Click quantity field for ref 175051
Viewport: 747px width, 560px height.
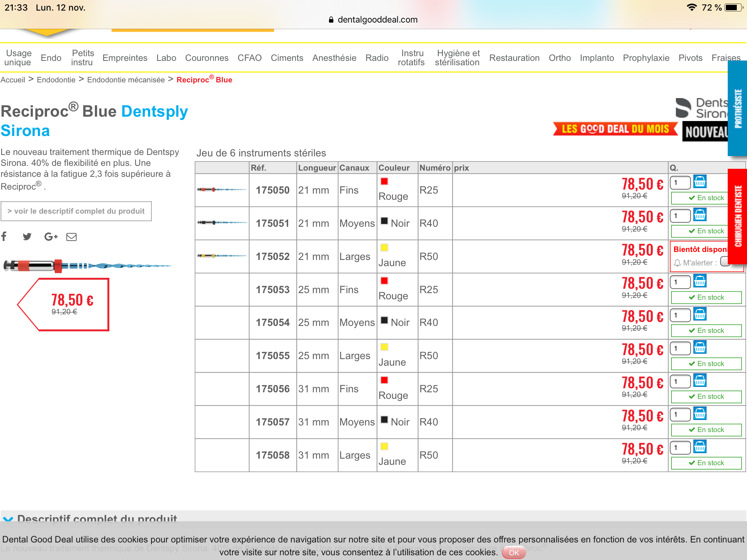(x=680, y=215)
